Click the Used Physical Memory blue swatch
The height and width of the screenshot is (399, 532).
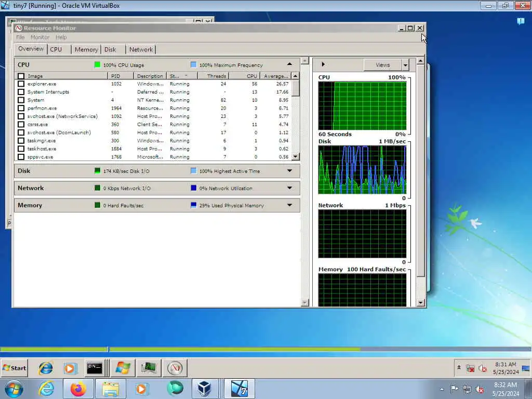click(x=193, y=205)
